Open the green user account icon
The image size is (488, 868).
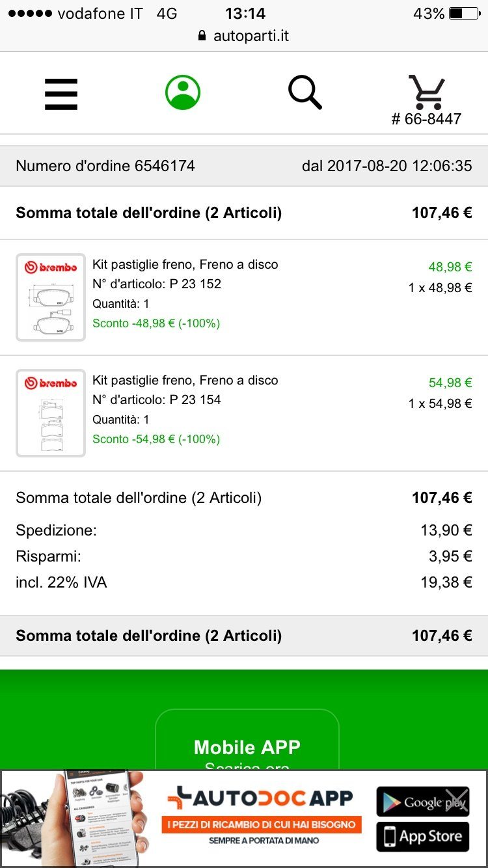183,92
